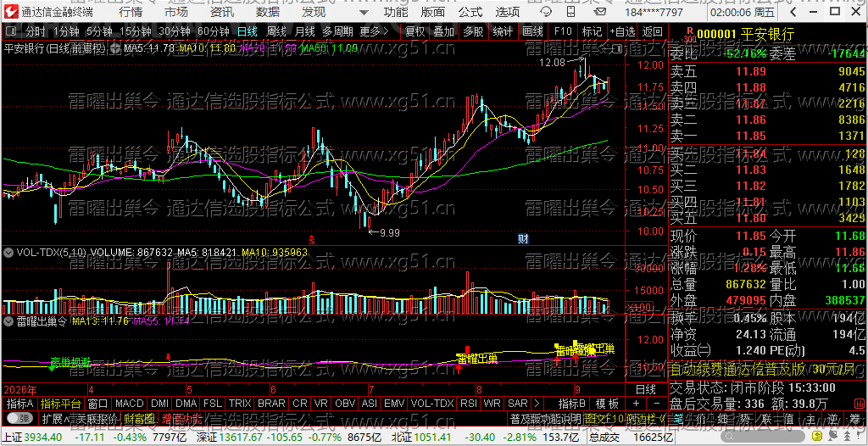This screenshot has height=446, width=868.
Task: Show more indicators with > arrow
Action: [x=537, y=404]
